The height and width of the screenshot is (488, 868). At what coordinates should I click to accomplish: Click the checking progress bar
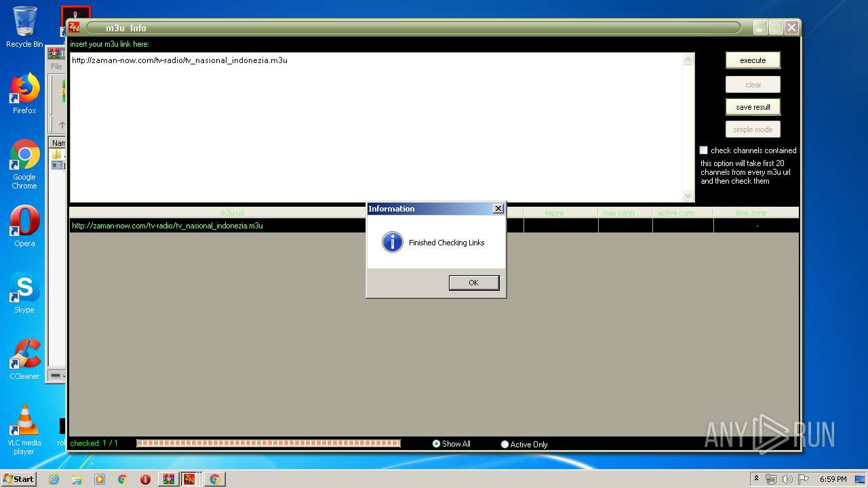tap(269, 443)
